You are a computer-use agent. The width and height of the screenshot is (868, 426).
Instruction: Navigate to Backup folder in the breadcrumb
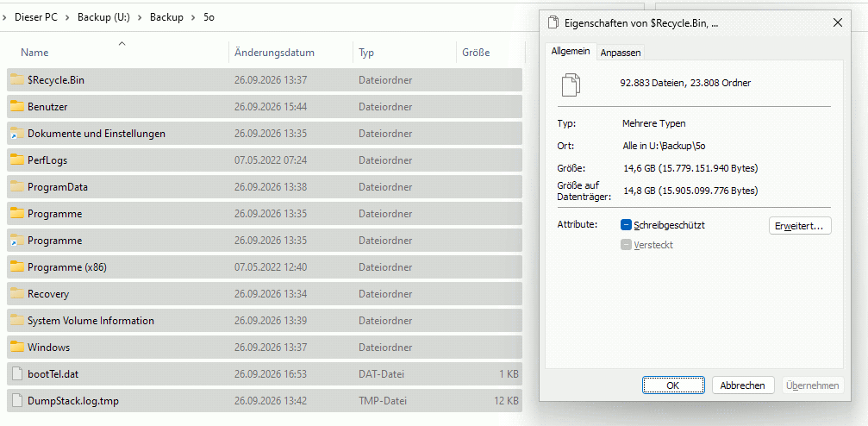(166, 17)
